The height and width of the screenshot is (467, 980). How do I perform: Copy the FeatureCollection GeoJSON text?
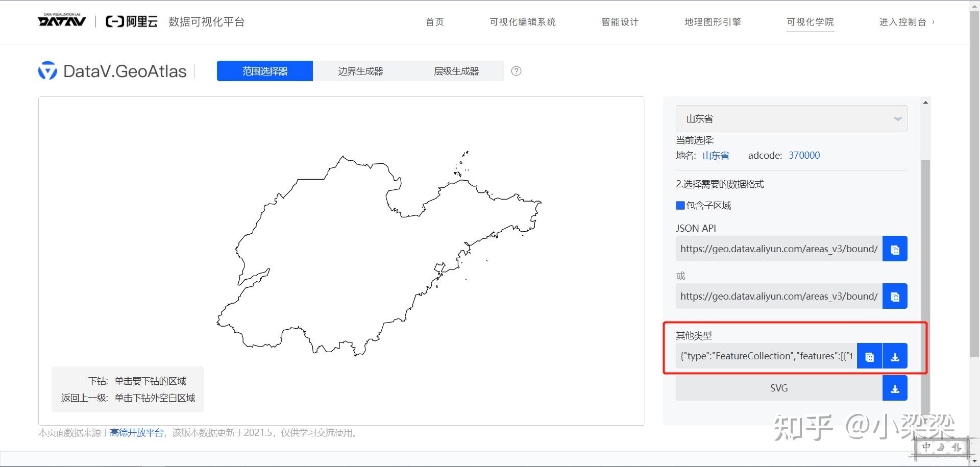coord(869,356)
